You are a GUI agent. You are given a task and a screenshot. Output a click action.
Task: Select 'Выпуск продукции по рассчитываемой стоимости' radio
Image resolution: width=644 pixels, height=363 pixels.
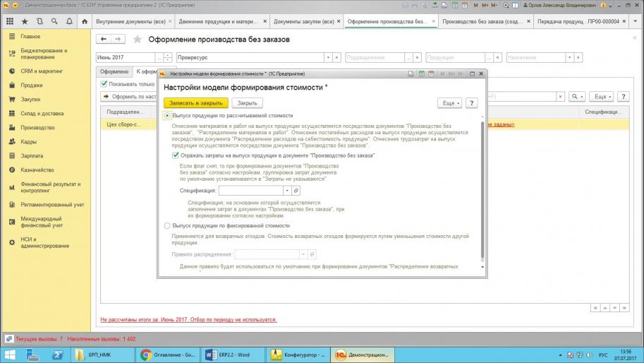point(167,115)
